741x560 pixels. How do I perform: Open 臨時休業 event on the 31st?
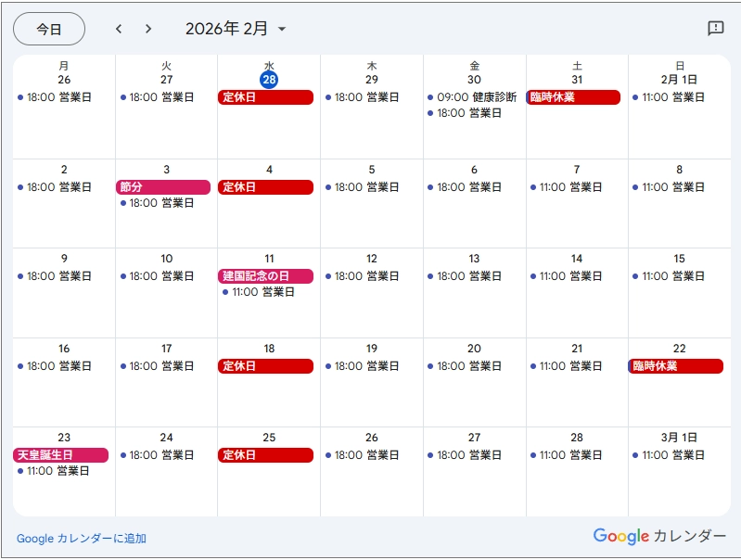pos(573,97)
